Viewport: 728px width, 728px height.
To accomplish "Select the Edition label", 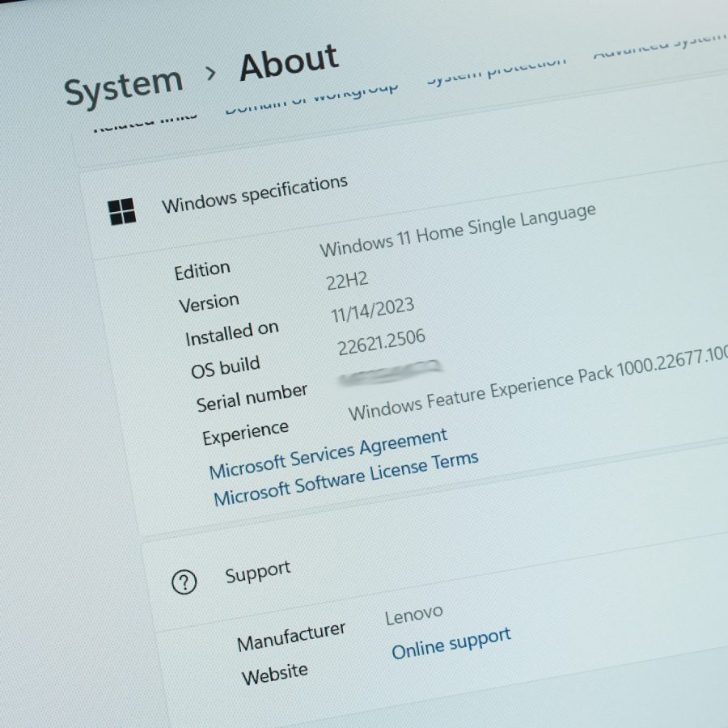I will pos(202,271).
